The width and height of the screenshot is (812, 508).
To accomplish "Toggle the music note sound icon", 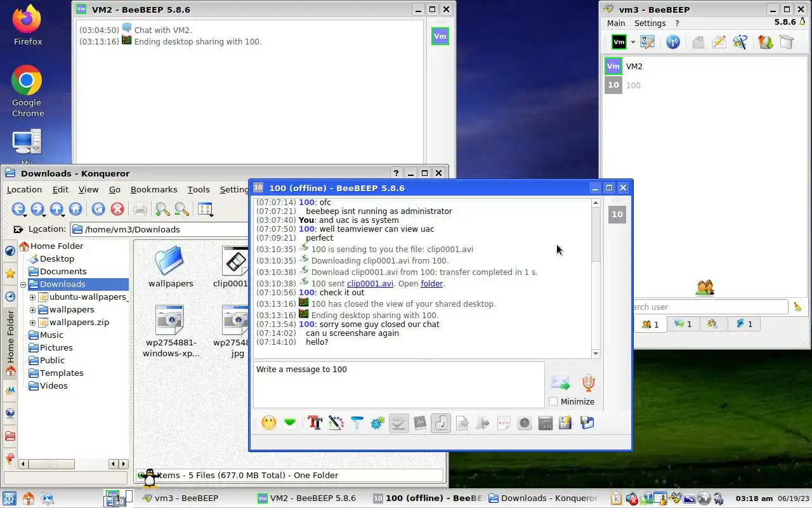I will [441, 423].
